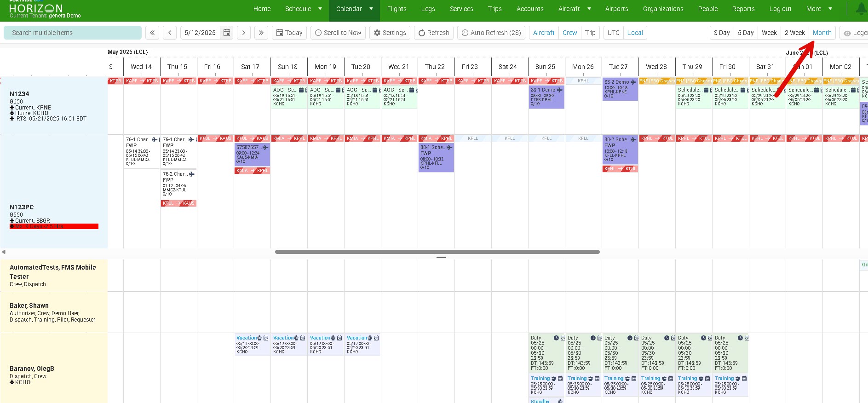Select the 2 Week view tab
This screenshot has height=403, width=868.
click(794, 33)
